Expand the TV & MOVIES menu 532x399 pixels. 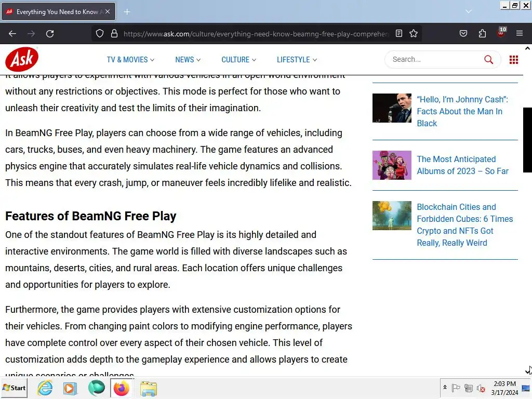point(130,60)
